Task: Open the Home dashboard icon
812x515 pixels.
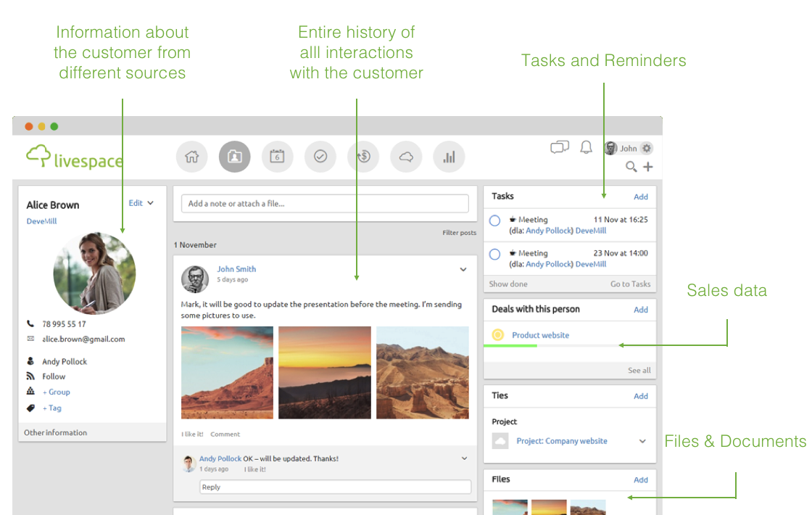Action: click(191, 157)
